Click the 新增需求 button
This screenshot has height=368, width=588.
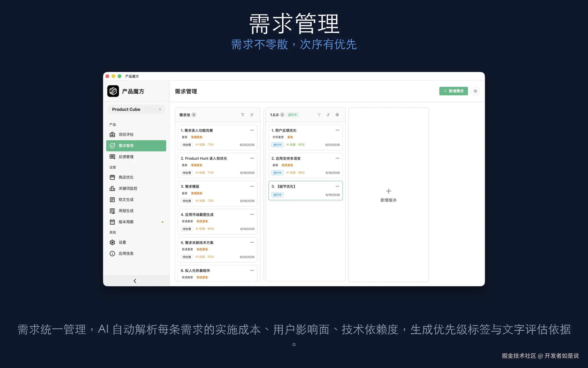click(453, 91)
